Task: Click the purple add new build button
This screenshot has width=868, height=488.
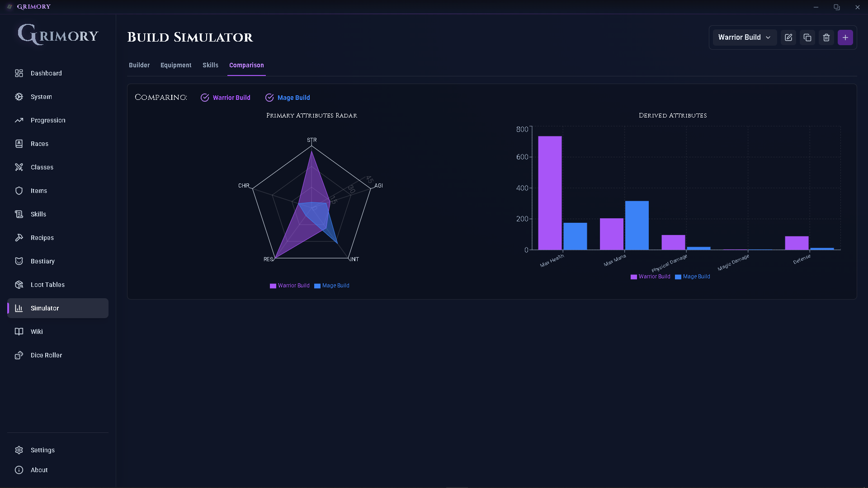Action: 845,38
